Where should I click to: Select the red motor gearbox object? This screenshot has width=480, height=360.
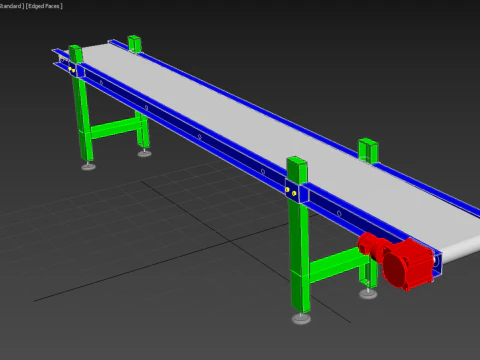(x=396, y=262)
